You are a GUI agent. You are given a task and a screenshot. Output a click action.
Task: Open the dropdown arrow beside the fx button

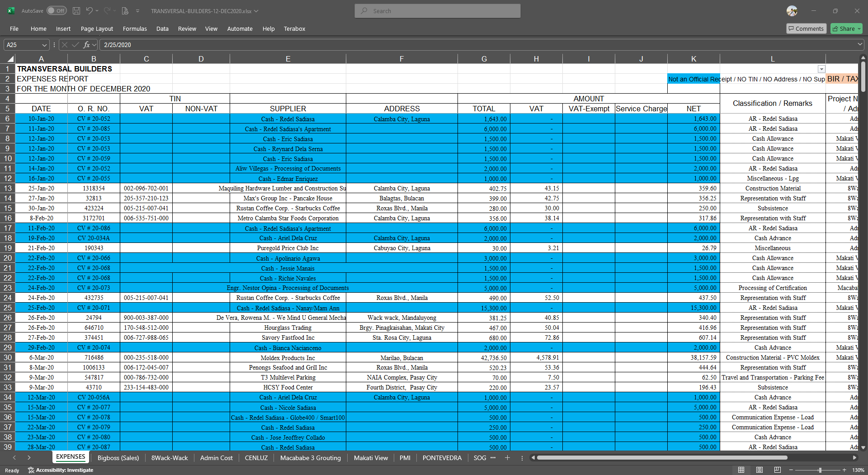click(94, 45)
